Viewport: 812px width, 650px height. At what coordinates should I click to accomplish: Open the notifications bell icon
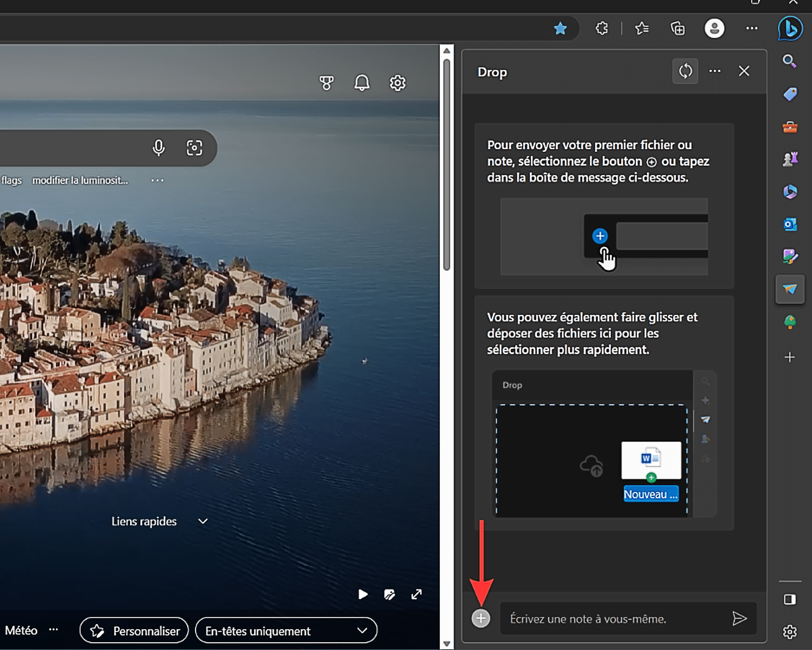click(x=362, y=83)
